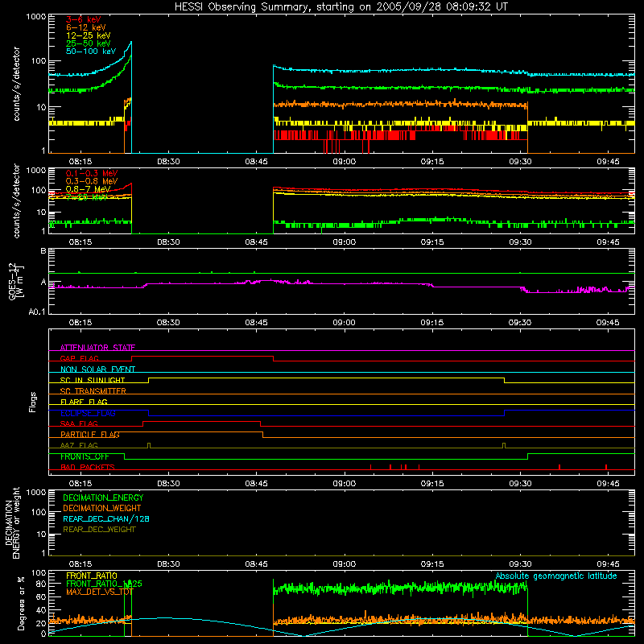Click 09:15 tick under the GOES panel

(432, 323)
